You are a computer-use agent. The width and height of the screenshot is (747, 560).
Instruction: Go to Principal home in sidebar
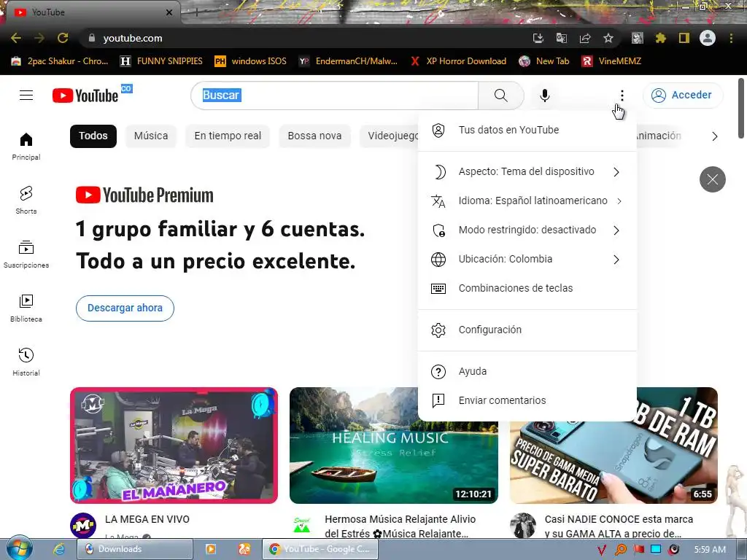point(26,146)
